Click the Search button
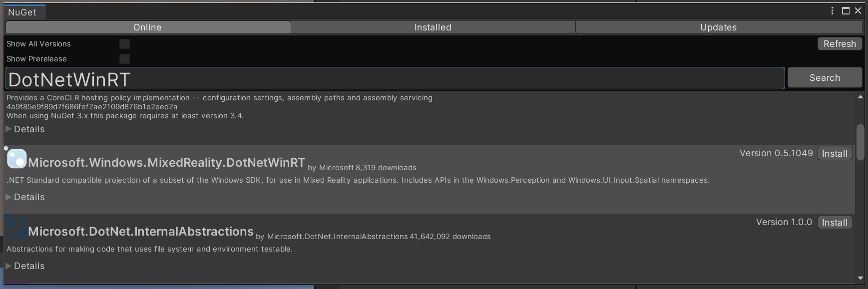Screen dimensions: 868x289 click(825, 78)
